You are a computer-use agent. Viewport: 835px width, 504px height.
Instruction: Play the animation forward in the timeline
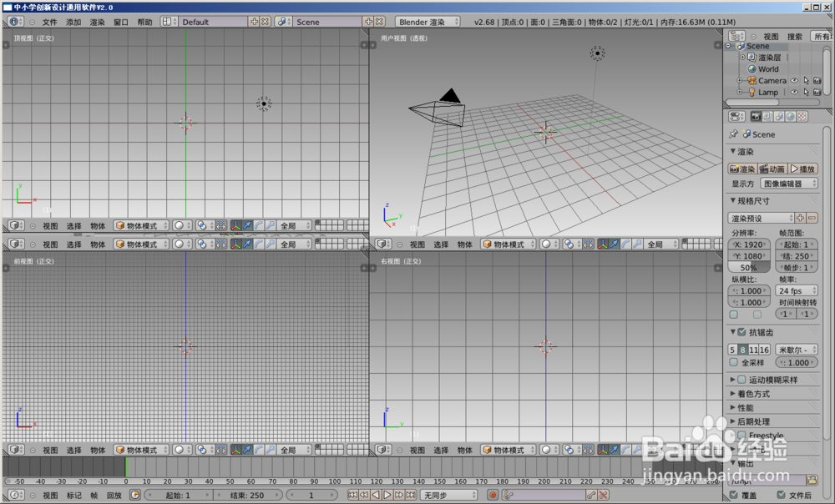coord(387,495)
